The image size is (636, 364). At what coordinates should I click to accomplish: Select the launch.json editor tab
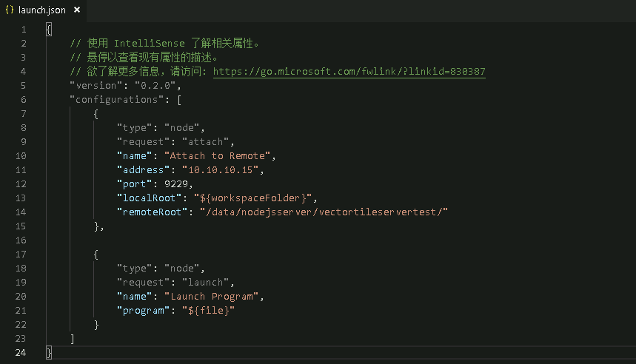point(43,10)
